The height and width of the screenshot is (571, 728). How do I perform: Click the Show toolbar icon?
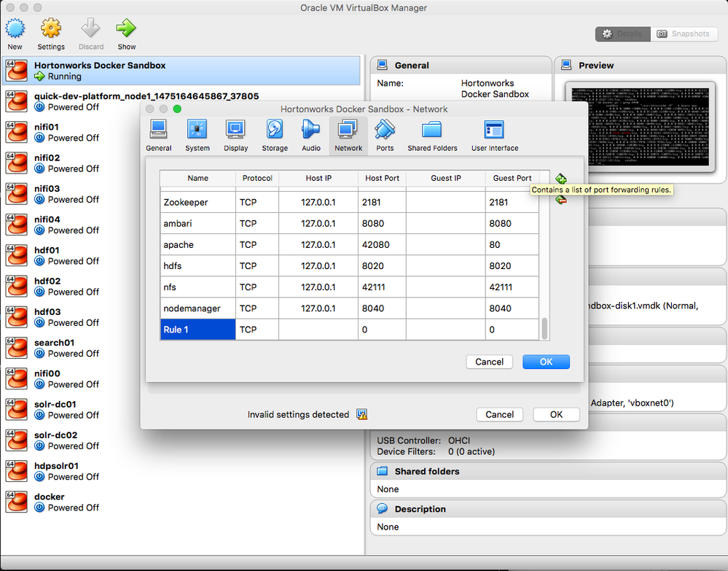pyautogui.click(x=125, y=29)
